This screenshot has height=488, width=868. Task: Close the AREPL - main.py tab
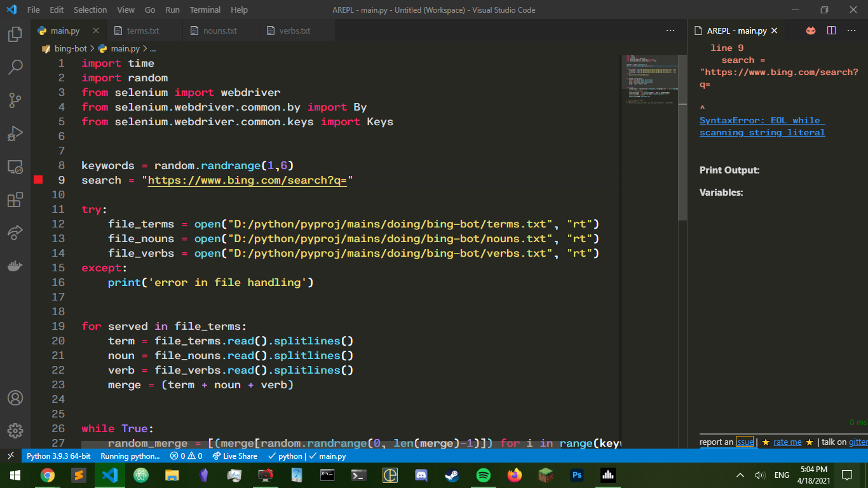(x=775, y=30)
